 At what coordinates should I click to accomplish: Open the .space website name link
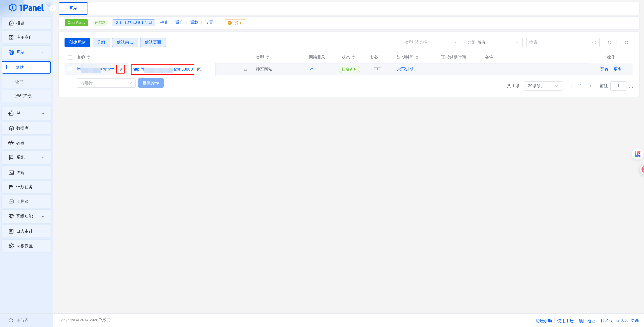click(x=95, y=69)
